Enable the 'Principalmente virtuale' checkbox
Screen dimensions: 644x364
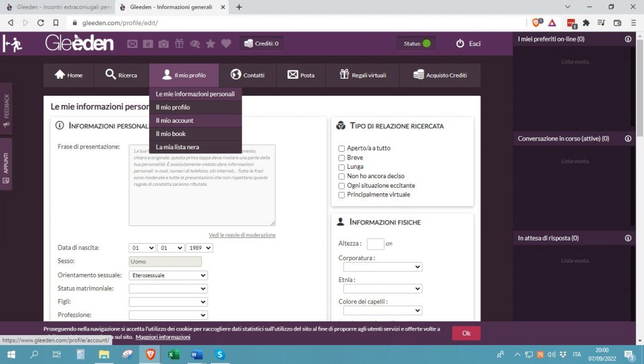pos(341,195)
